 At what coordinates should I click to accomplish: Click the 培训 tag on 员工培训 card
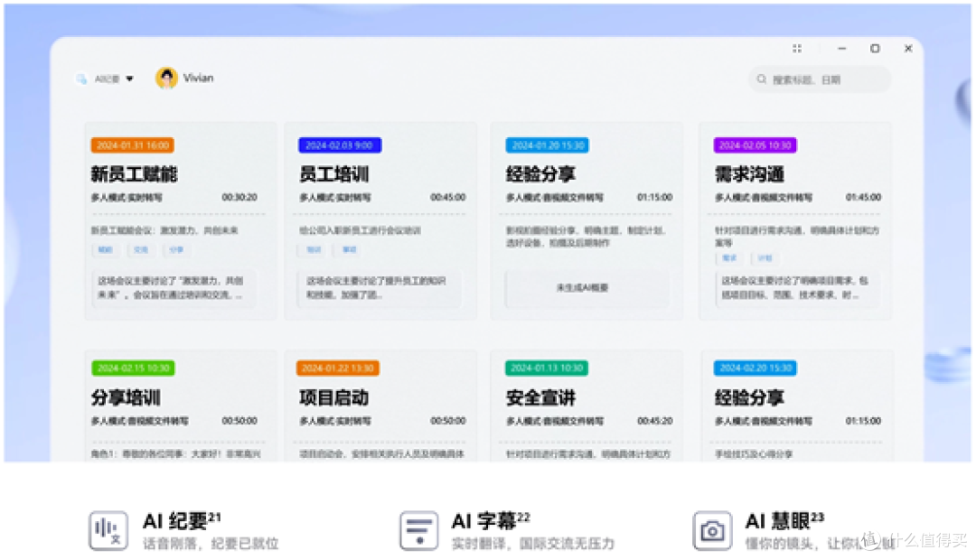coord(313,249)
